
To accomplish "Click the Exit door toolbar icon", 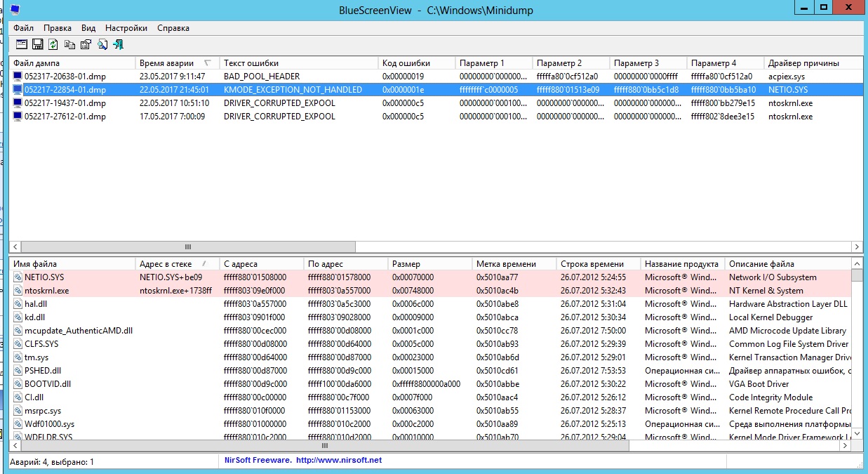I will [119, 45].
